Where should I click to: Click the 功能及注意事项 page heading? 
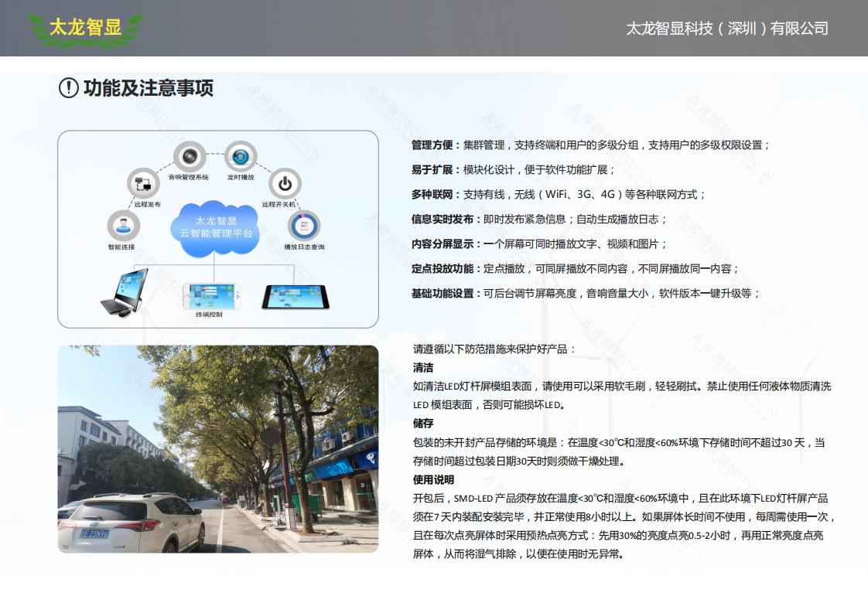click(x=148, y=88)
